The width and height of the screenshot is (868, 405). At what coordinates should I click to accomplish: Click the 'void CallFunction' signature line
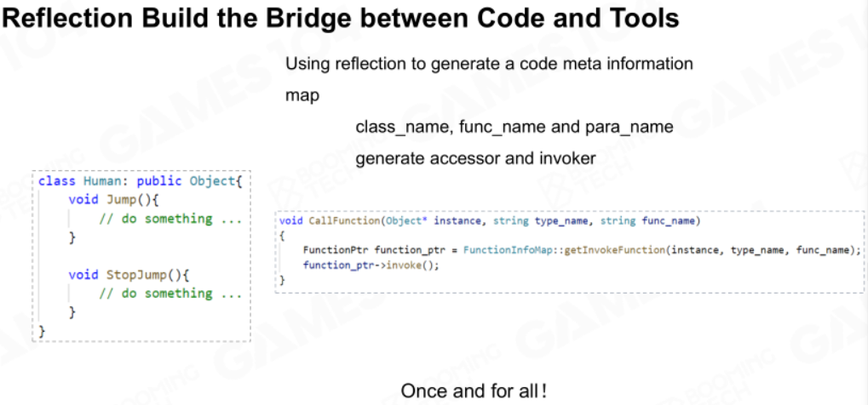pyautogui.click(x=490, y=221)
